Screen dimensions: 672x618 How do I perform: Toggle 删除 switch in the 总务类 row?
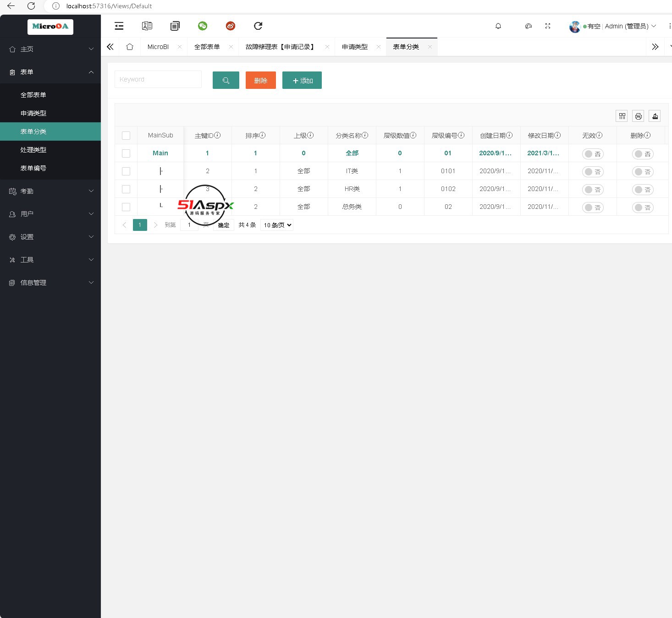click(643, 208)
